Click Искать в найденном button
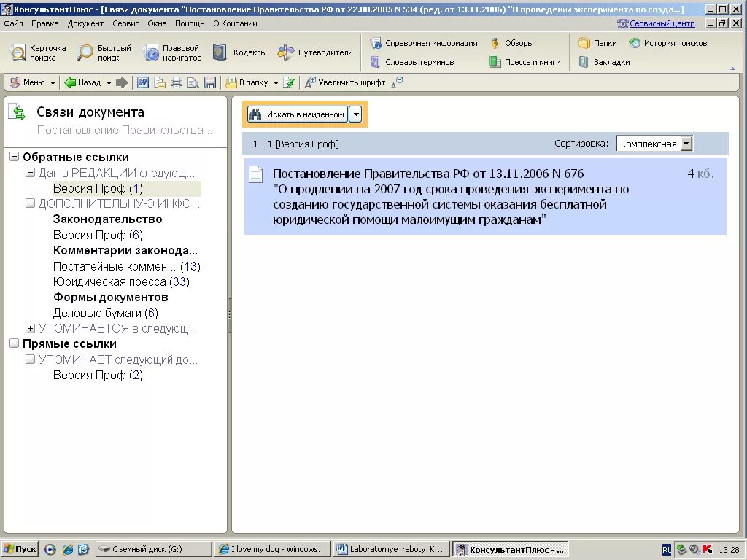Screen dimensions: 747x560 pos(297,114)
